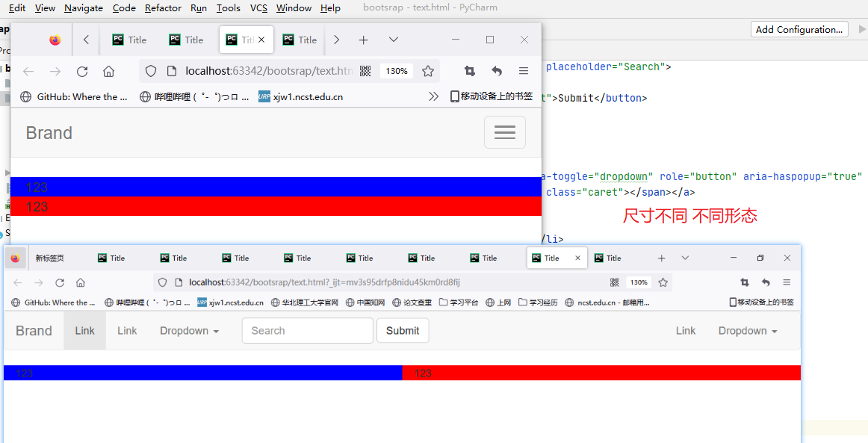
Task: Open the Tools menu in PyCharm
Action: [228, 7]
